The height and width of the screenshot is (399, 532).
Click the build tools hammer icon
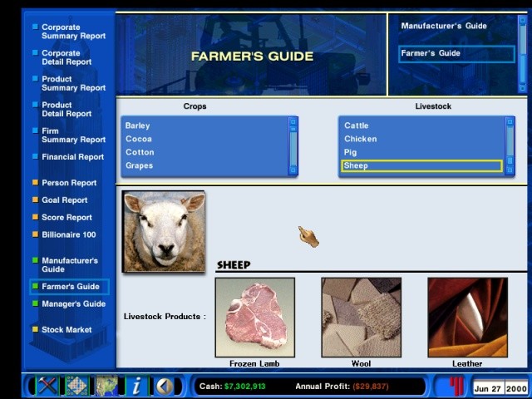pos(48,387)
